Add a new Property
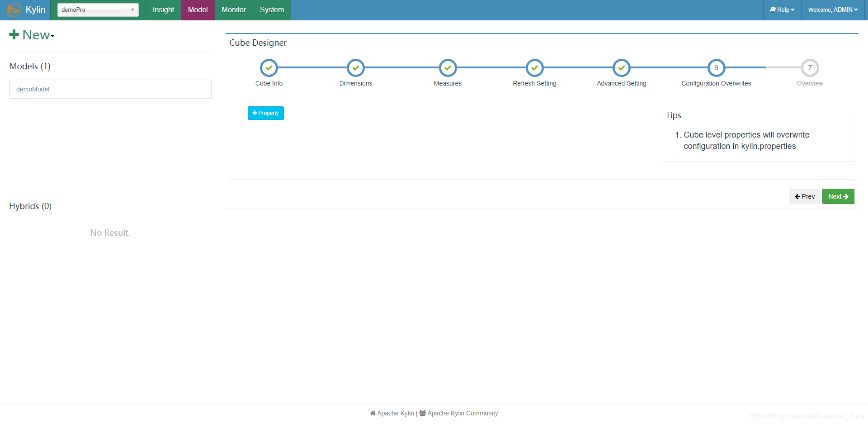 (266, 113)
